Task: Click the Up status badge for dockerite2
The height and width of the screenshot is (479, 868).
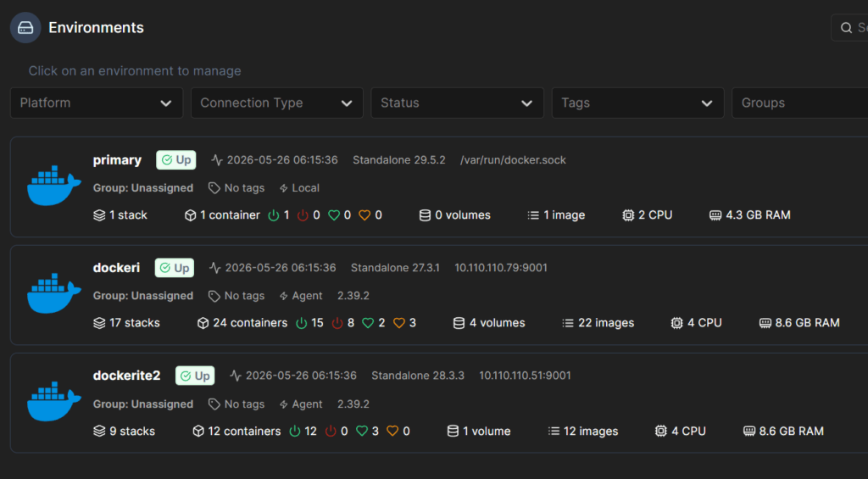Action: coord(195,376)
